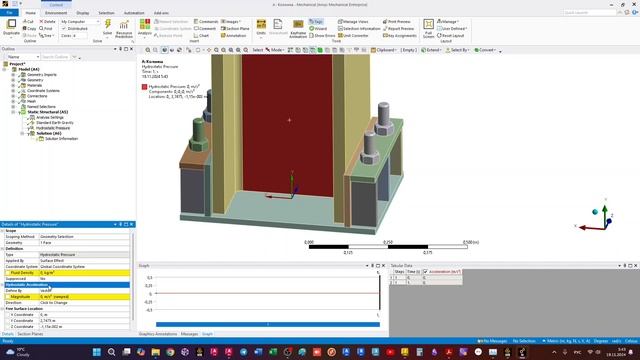The image size is (640, 360).
Task: Switch to the Display ribbon tab
Action: (82, 13)
